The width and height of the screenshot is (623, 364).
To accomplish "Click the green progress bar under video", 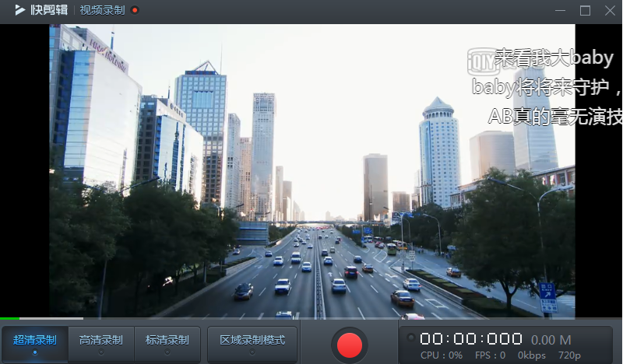I will tap(9, 318).
